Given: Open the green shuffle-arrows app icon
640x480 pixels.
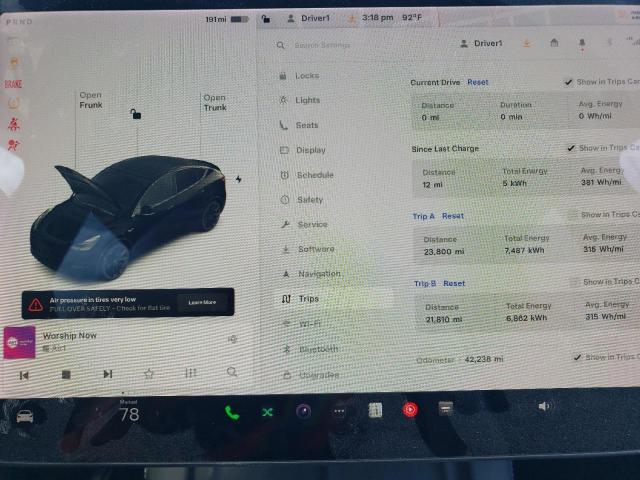Looking at the screenshot, I should tap(267, 413).
